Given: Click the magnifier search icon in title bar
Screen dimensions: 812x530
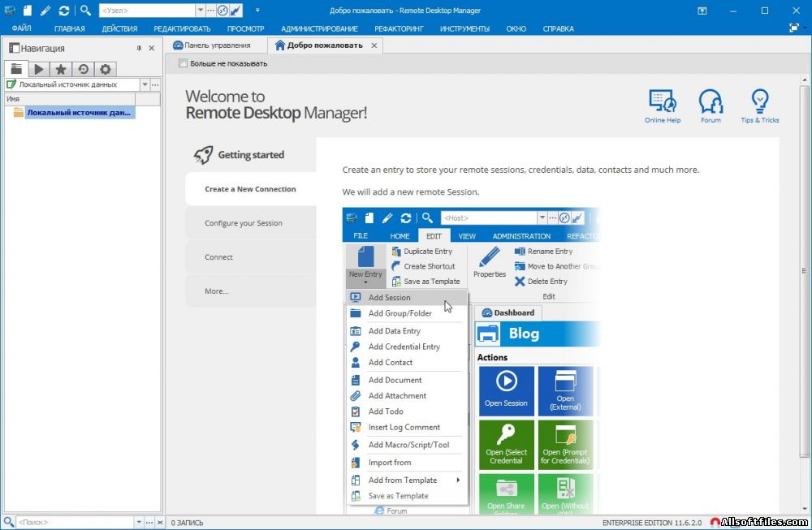Looking at the screenshot, I should pos(85,11).
